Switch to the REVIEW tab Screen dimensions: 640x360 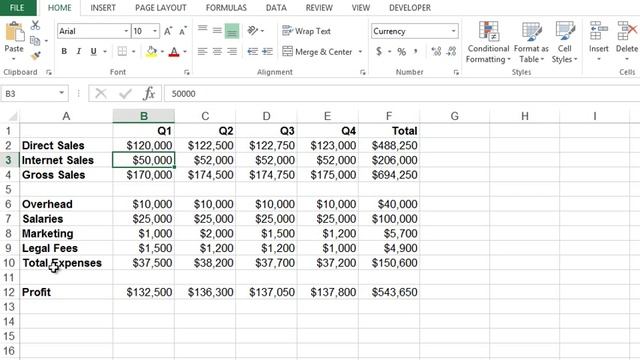(x=319, y=8)
